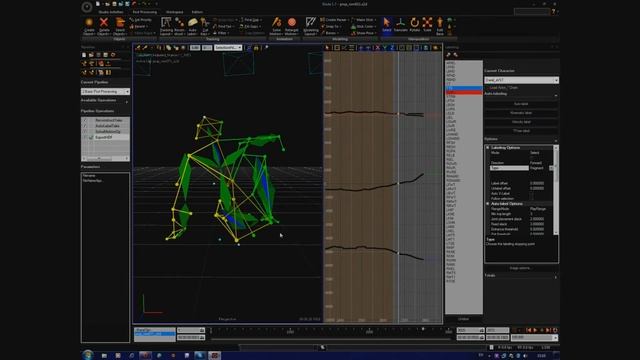Toggle the Auto V-Label checkbox
Image resolution: width=640 pixels, height=360 pixels.
tap(532, 193)
